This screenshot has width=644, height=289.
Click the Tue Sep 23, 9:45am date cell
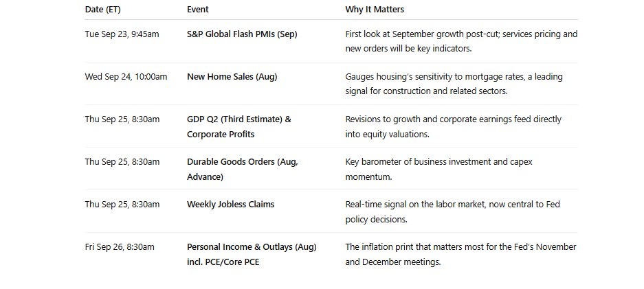click(122, 34)
